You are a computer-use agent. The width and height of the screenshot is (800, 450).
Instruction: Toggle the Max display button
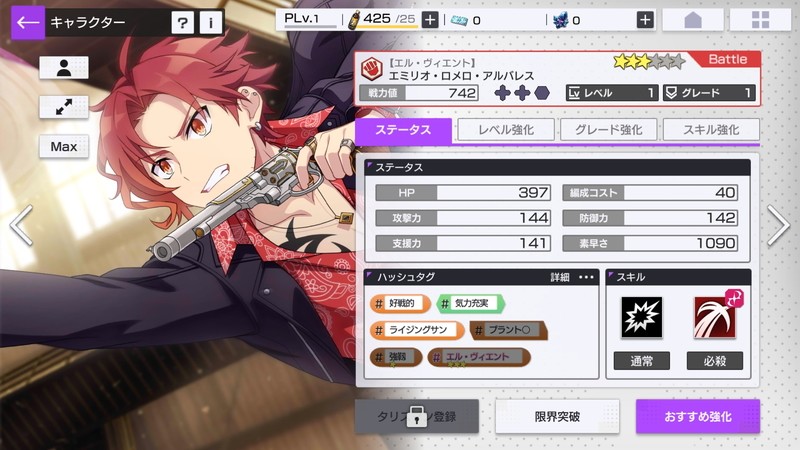pyautogui.click(x=64, y=146)
